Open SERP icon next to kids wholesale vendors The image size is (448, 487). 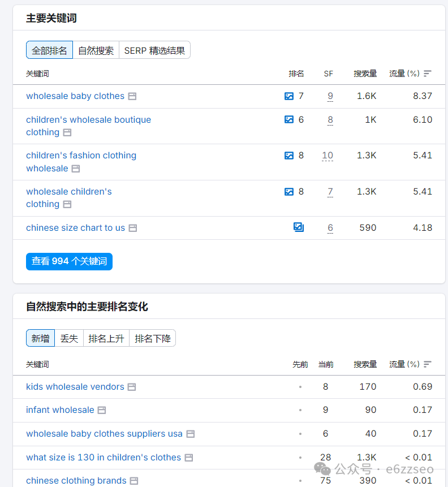point(132,387)
